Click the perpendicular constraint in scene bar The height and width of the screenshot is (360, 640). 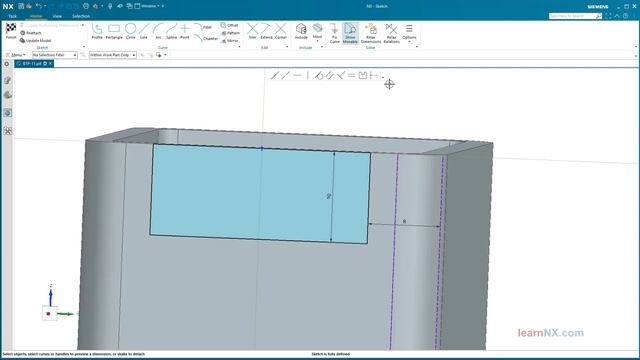[x=341, y=76]
